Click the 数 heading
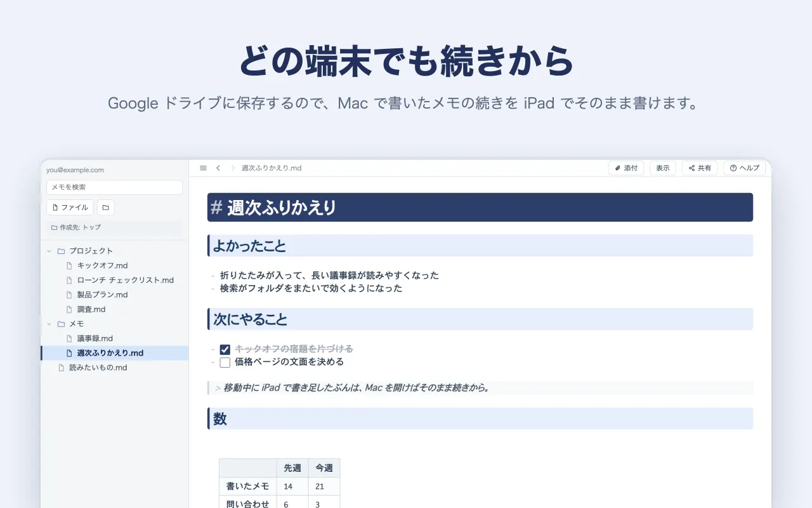Screen dimensions: 812x508 point(480,419)
